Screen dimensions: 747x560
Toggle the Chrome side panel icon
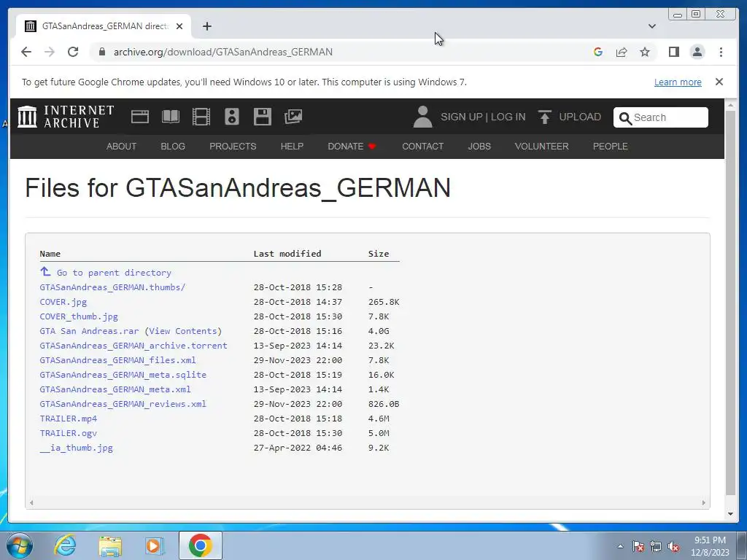[x=673, y=52]
